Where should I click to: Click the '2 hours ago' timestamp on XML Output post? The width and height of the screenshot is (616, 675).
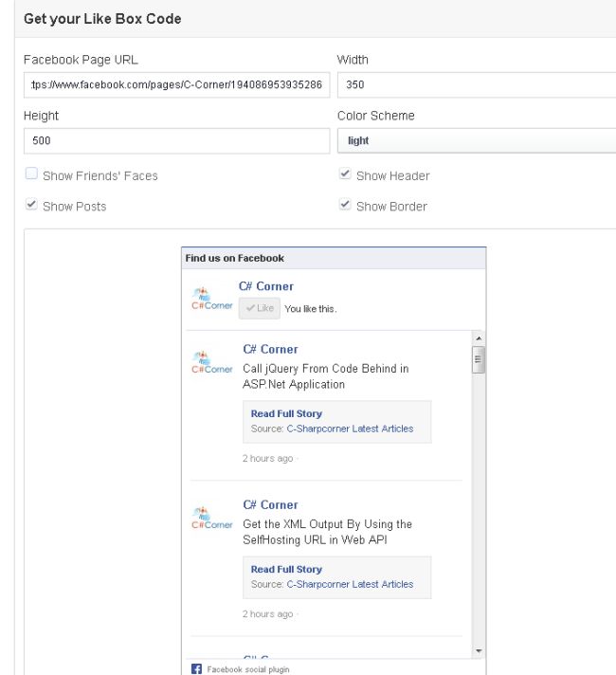click(267, 614)
